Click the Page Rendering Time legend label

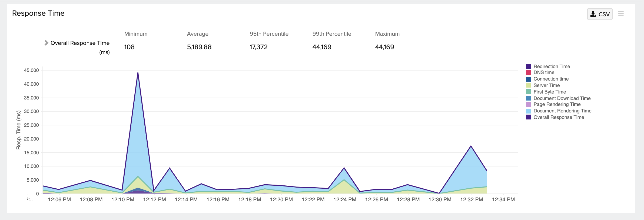[x=557, y=104]
